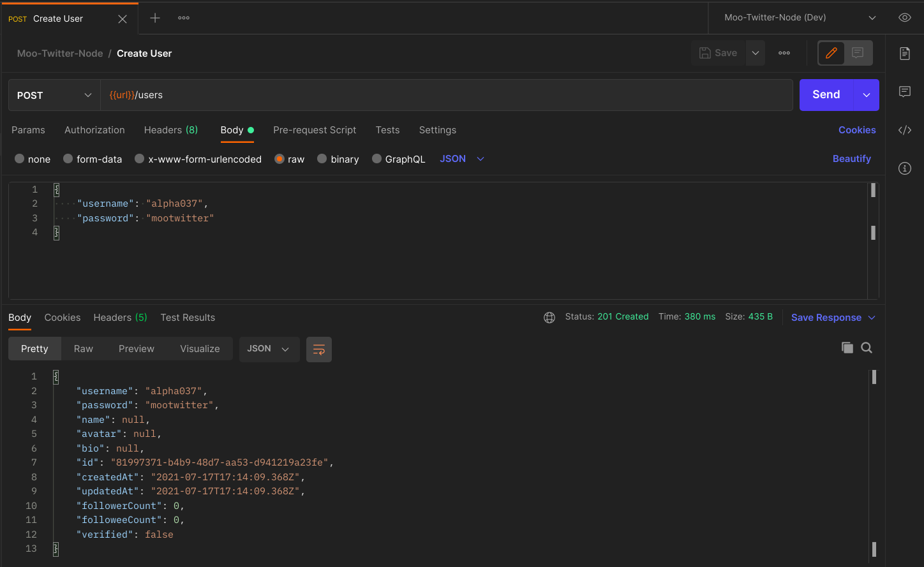Open the Pre-request Script tab
The image size is (924, 567).
pos(315,130)
